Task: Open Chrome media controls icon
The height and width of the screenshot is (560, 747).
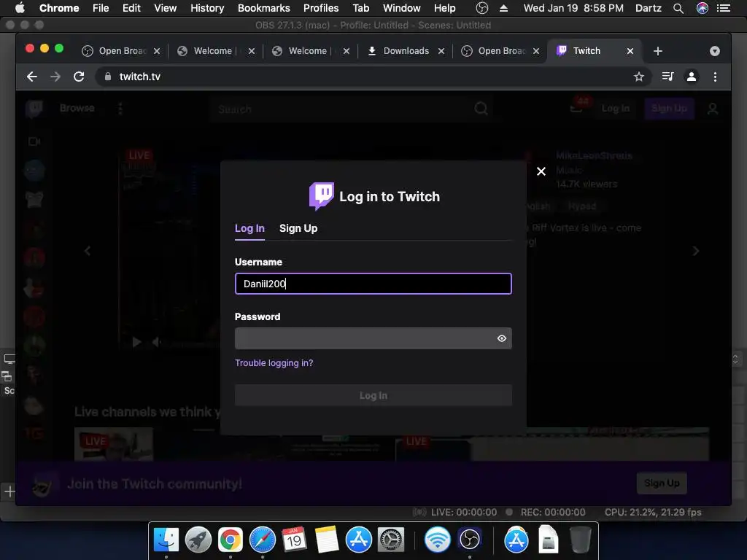Action: (667, 77)
